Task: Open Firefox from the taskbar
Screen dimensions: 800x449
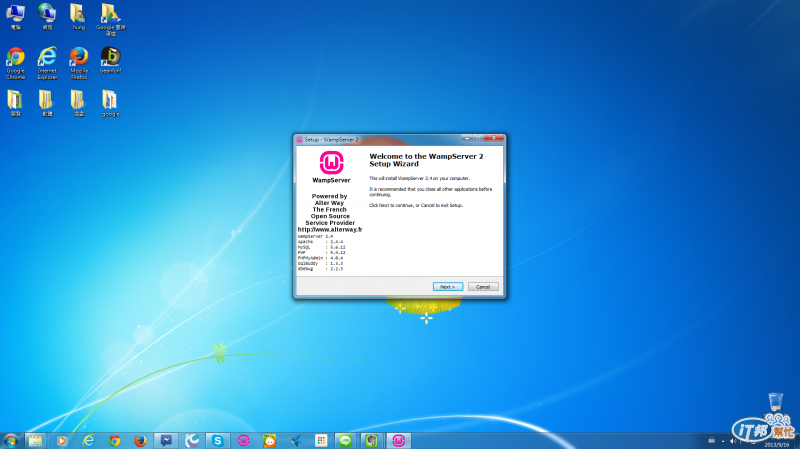Action: [140, 441]
